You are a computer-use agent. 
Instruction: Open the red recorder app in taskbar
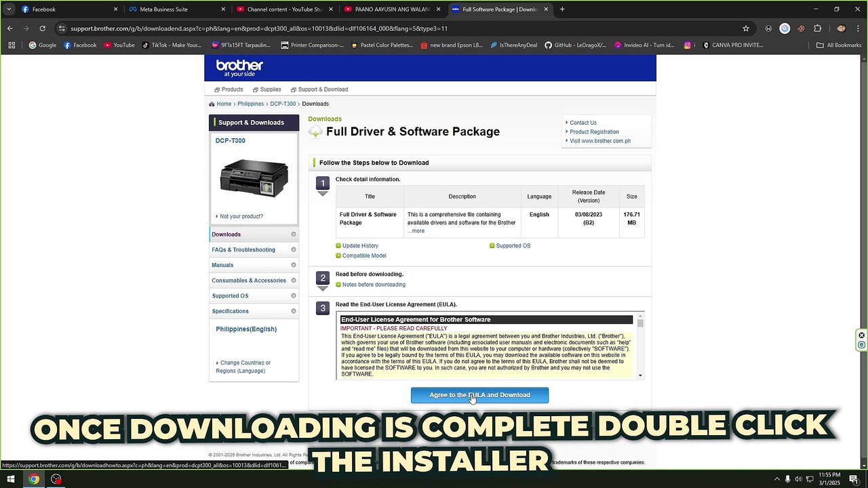56,479
